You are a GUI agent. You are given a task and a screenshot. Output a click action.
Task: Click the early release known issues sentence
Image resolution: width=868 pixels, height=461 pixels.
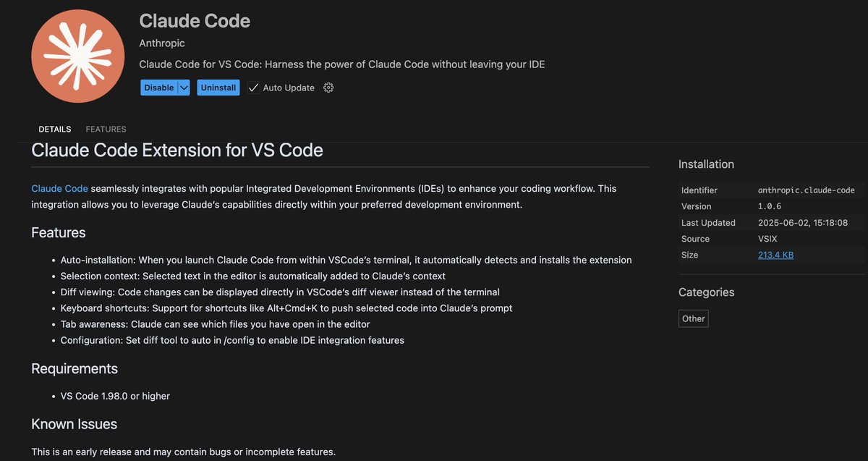[184, 452]
